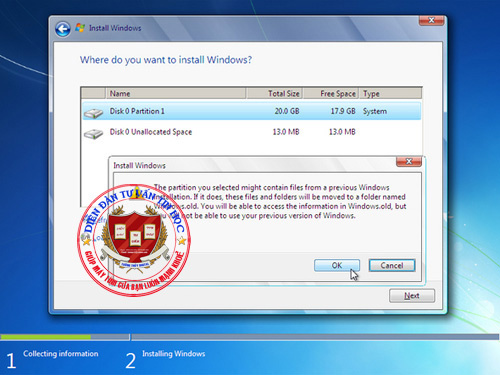
Task: Select the Disk 0 Unallocated Space drive icon
Action: coord(93,134)
